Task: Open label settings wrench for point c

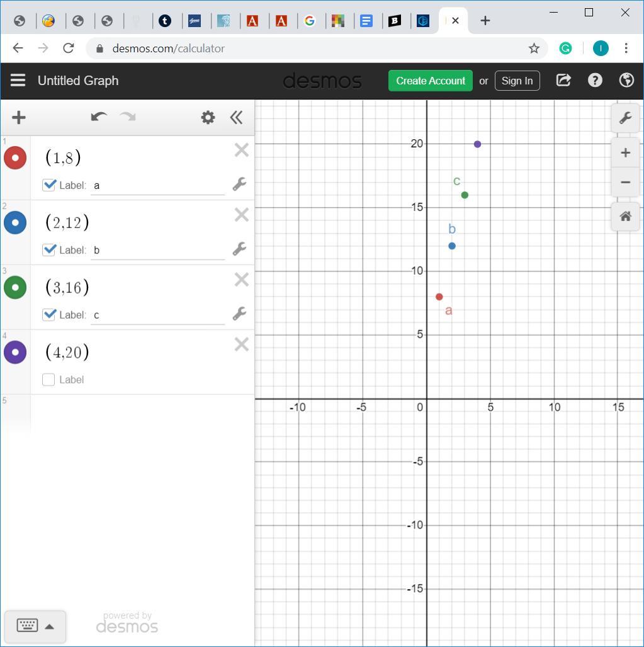Action: pyautogui.click(x=240, y=314)
